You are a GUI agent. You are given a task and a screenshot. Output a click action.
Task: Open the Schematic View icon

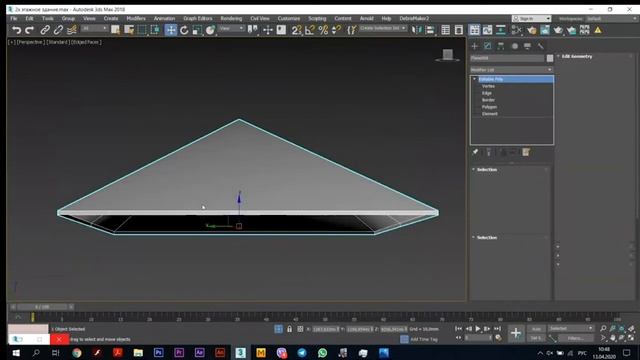click(x=501, y=30)
